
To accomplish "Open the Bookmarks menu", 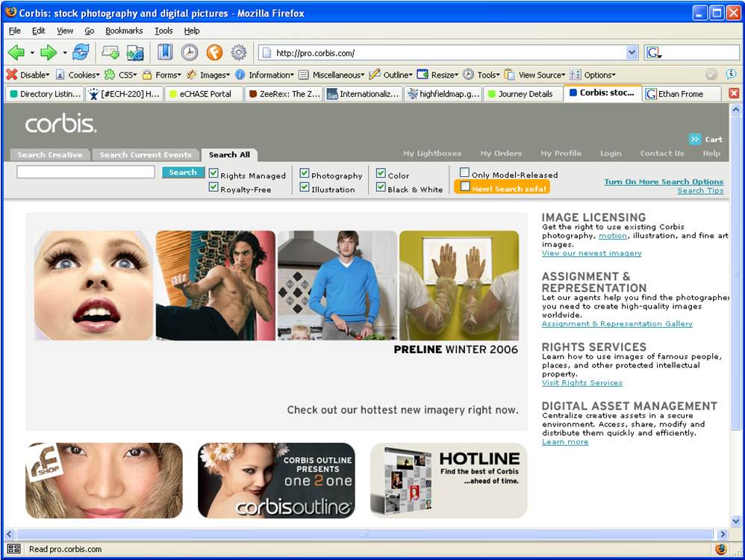I will point(124,31).
